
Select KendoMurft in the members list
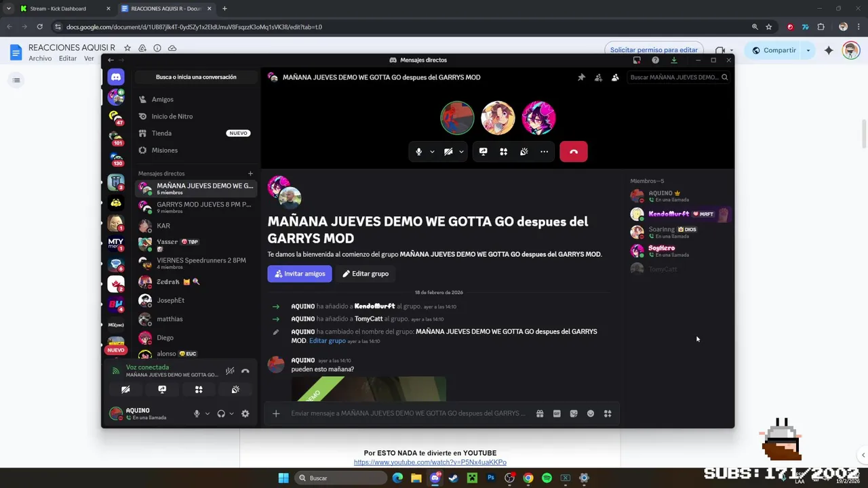679,214
